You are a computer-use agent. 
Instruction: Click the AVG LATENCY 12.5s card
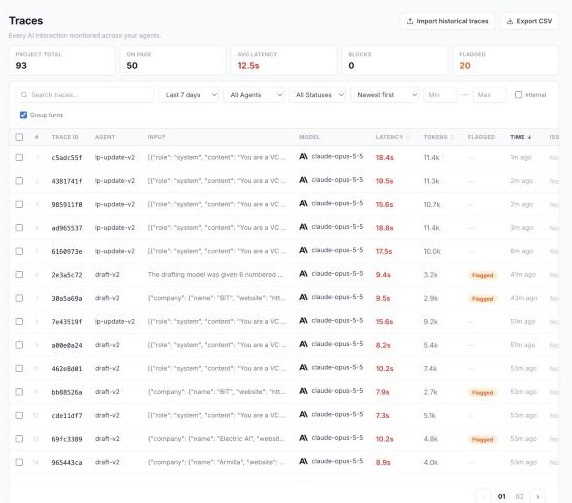(283, 61)
